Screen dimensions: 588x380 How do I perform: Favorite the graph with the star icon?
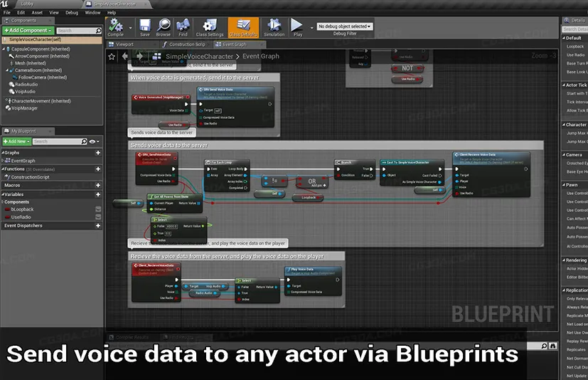(112, 57)
